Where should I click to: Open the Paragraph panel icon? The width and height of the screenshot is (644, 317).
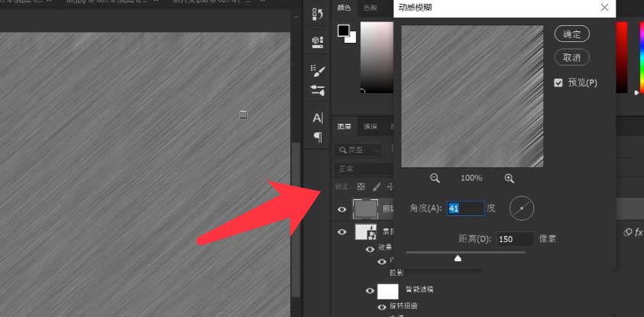(x=318, y=137)
